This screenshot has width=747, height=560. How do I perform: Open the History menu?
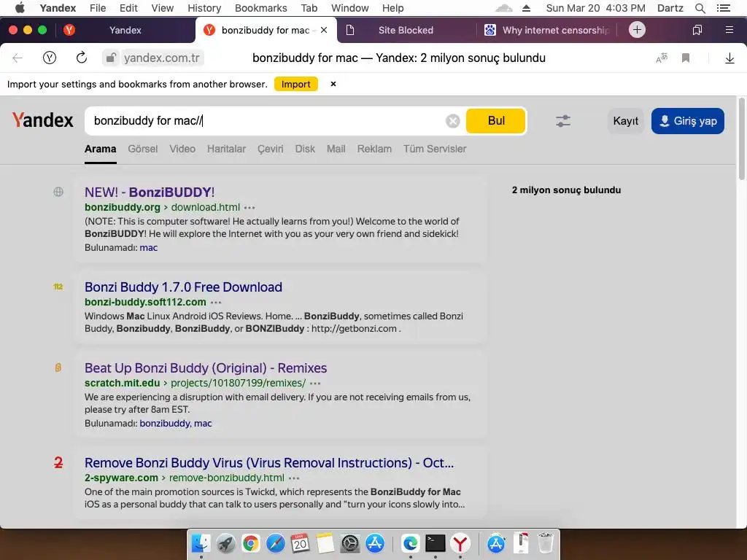point(204,8)
